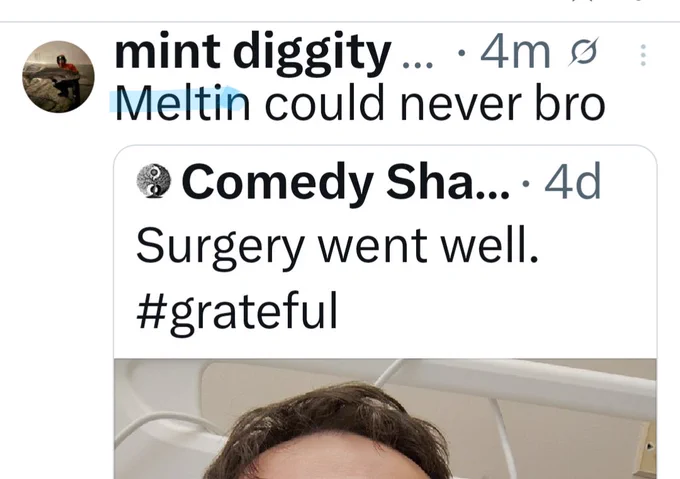Image resolution: width=680 pixels, height=479 pixels.
Task: Click the dot separator before 4m
Action: click(x=462, y=53)
